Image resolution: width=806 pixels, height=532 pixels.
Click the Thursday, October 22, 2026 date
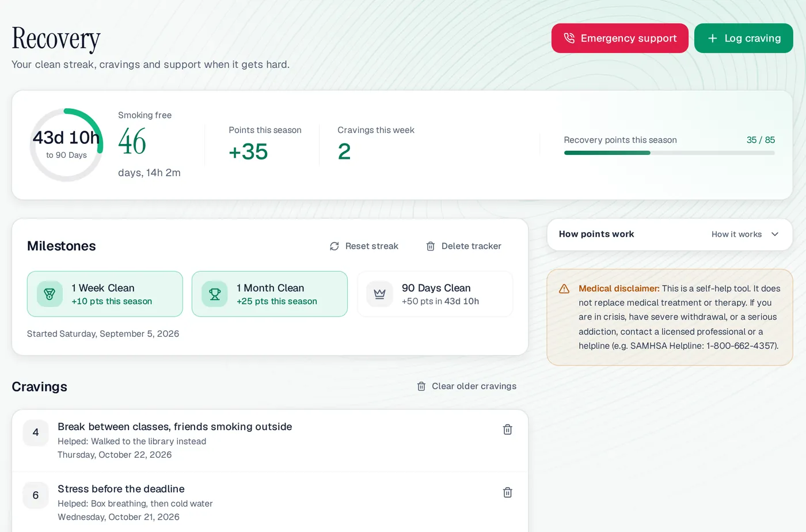(x=115, y=455)
